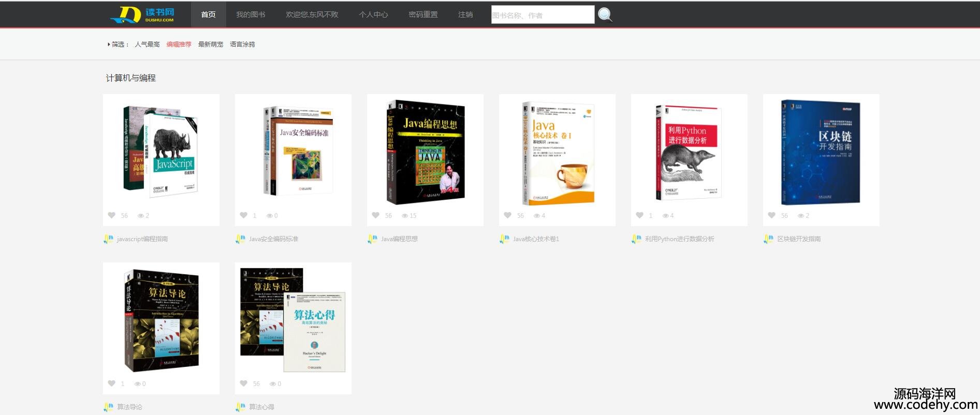Click heart icon under 利用Python进行数据分析 cover
Viewport: 980px width, 415px height.
click(639, 215)
